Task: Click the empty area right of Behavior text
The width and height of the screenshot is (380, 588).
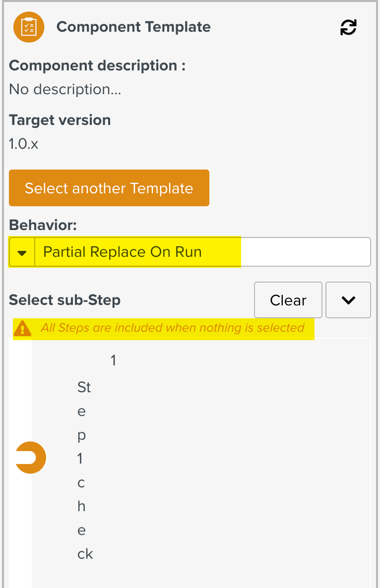Action: pyautogui.click(x=305, y=252)
